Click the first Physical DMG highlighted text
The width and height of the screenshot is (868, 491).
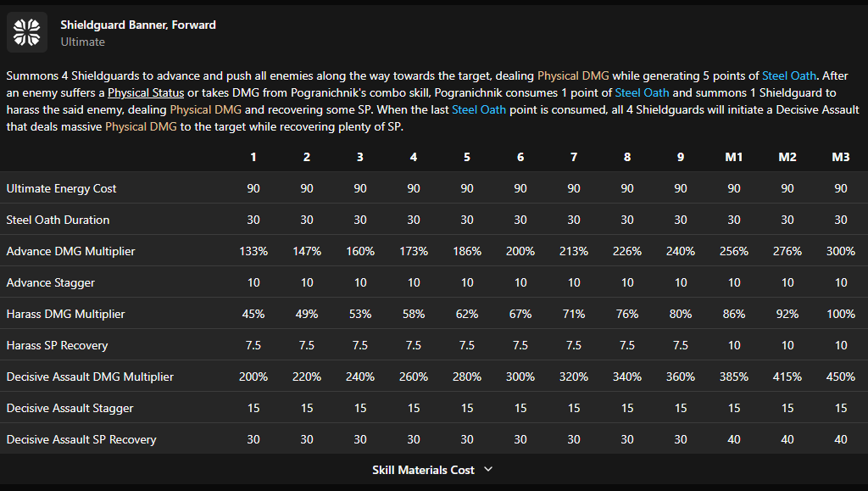click(x=573, y=75)
